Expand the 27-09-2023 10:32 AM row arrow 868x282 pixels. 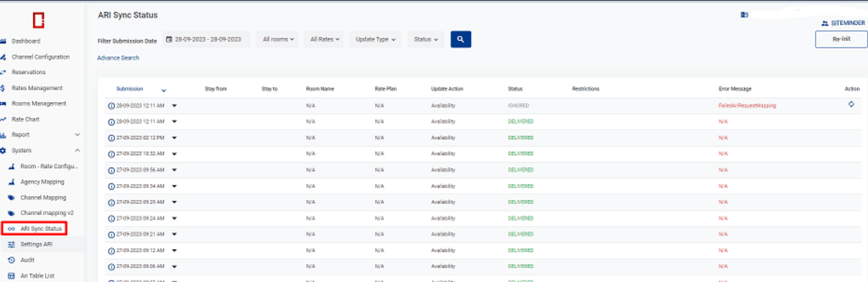point(174,154)
